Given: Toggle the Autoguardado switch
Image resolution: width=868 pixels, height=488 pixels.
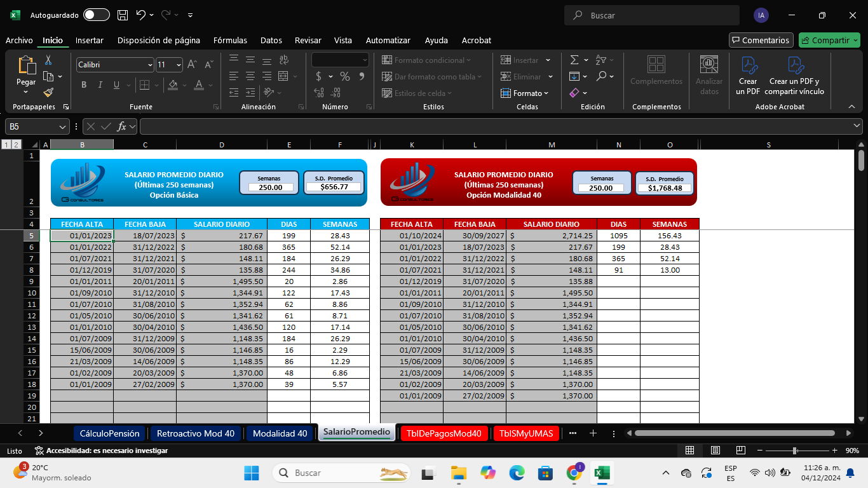Looking at the screenshot, I should point(96,15).
